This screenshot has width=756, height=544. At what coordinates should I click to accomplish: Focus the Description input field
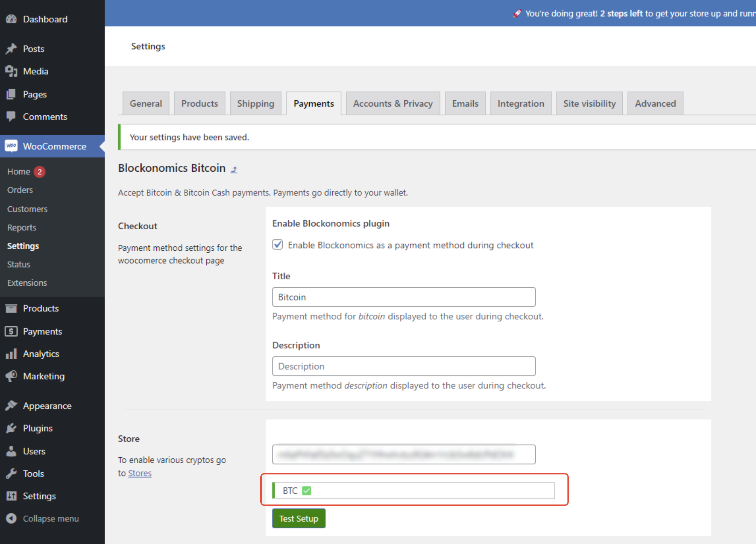coord(403,366)
